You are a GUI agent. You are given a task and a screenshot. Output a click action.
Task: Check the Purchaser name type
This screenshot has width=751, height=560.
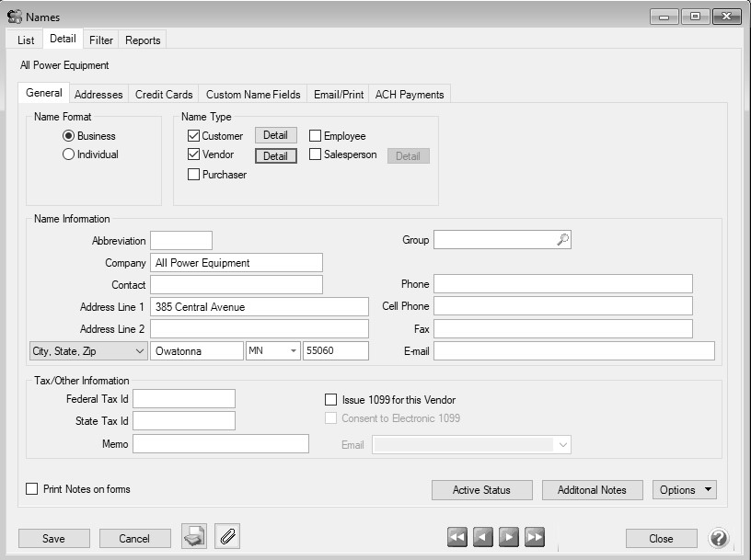(193, 174)
